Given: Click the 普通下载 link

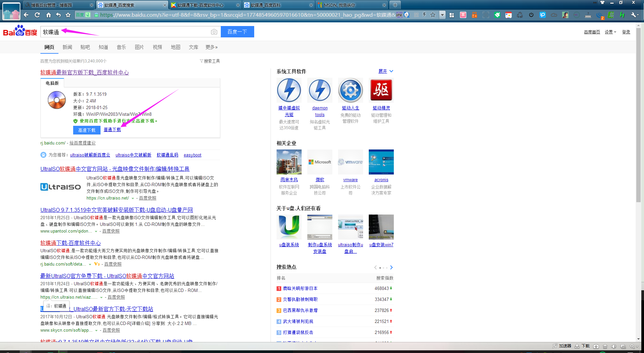Looking at the screenshot, I should (112, 130).
